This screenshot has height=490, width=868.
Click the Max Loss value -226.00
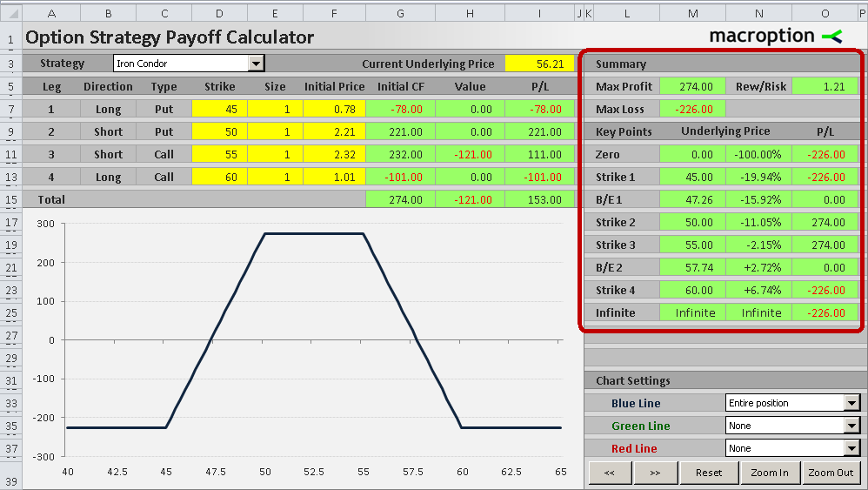pyautogui.click(x=692, y=109)
